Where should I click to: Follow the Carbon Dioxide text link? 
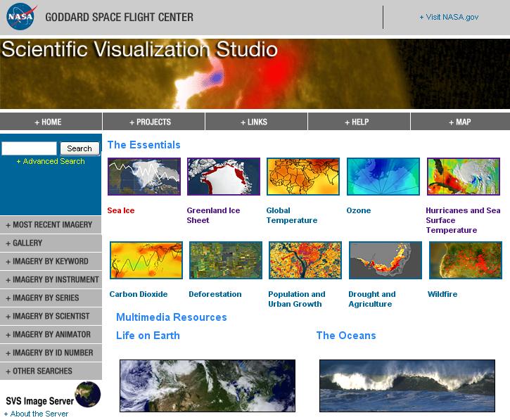point(139,294)
